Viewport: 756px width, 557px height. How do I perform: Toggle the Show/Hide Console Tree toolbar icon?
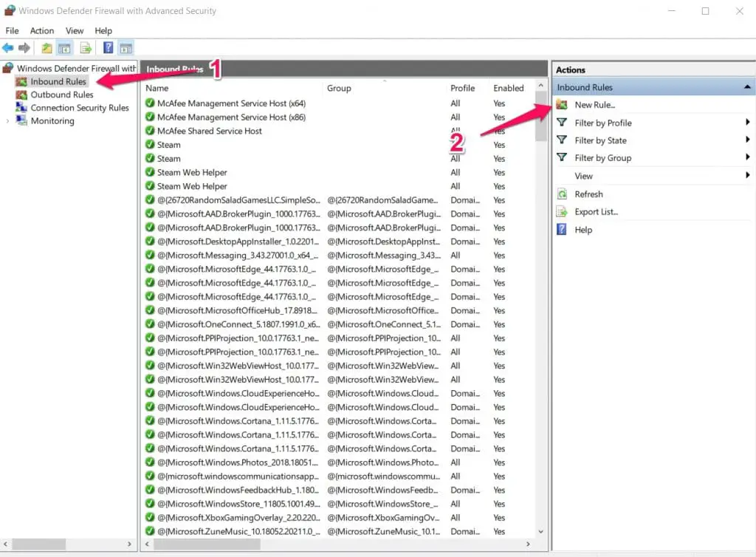[x=64, y=47]
